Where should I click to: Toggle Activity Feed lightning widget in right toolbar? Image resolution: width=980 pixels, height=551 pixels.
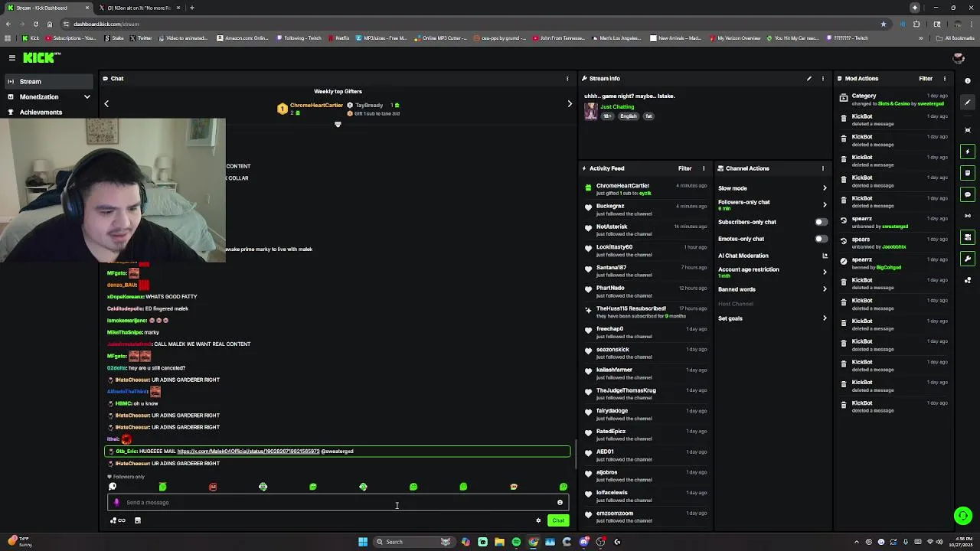click(x=968, y=152)
